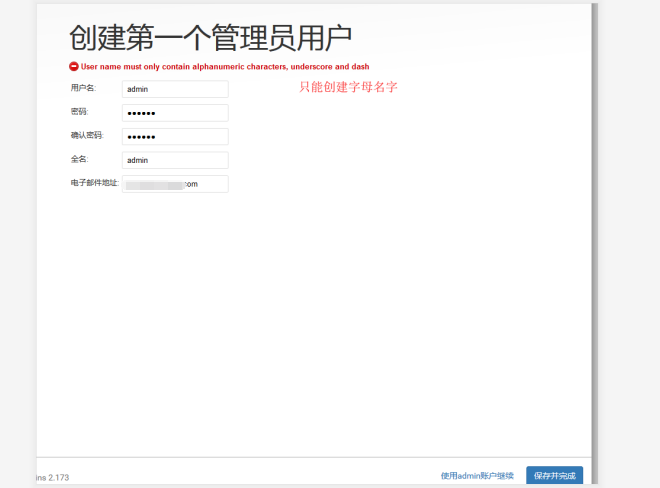
Task: Click the red error icon beside the warning
Action: [74, 66]
